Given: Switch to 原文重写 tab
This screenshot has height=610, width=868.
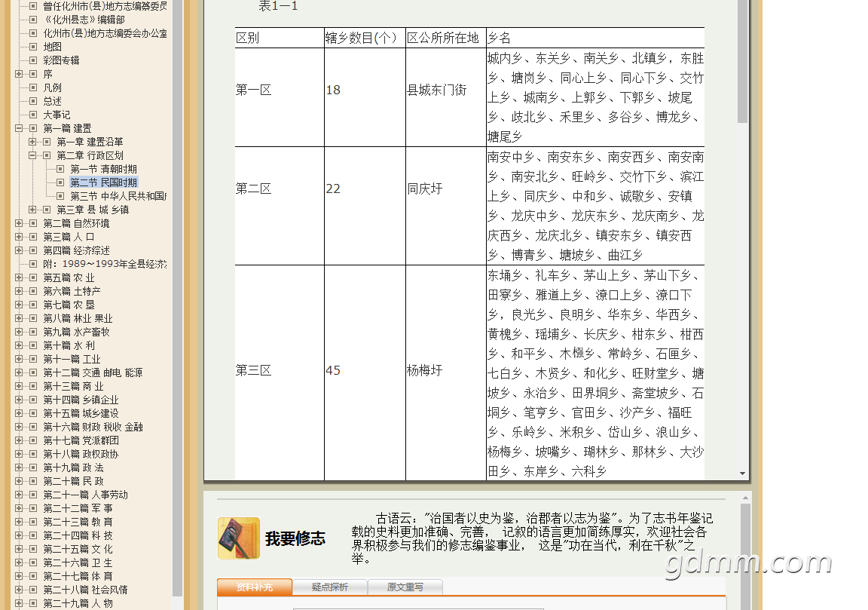Looking at the screenshot, I should pyautogui.click(x=405, y=587).
